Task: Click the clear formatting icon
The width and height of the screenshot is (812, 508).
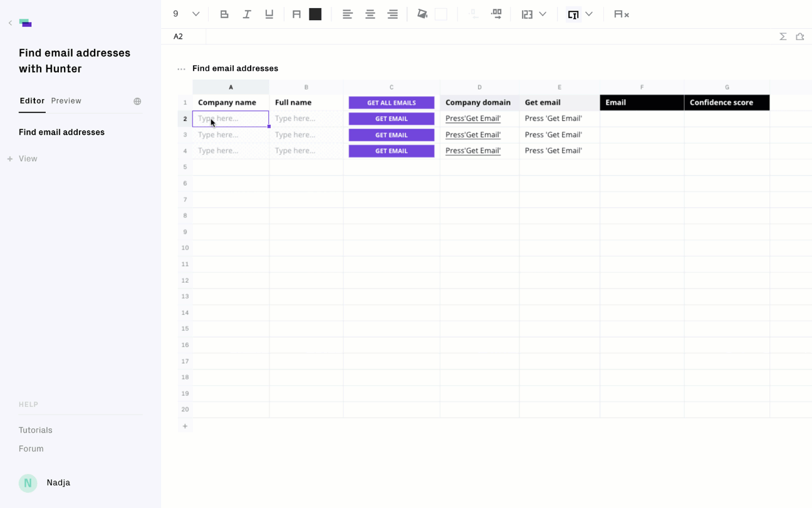Action: tap(622, 14)
